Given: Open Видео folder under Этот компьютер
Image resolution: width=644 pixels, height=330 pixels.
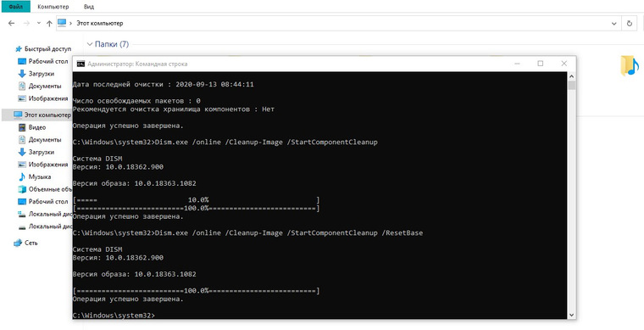Looking at the screenshot, I should pos(32,127).
